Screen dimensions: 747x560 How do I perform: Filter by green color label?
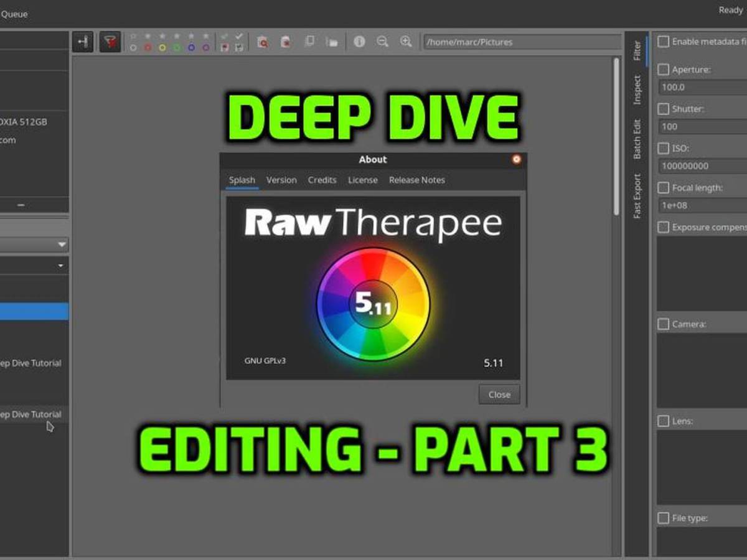point(177,47)
